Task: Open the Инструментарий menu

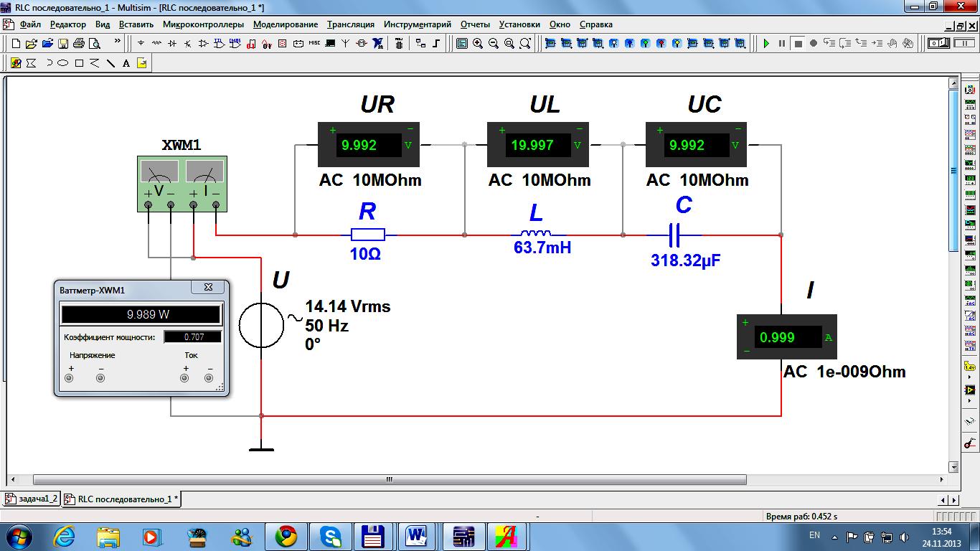Action: (417, 24)
